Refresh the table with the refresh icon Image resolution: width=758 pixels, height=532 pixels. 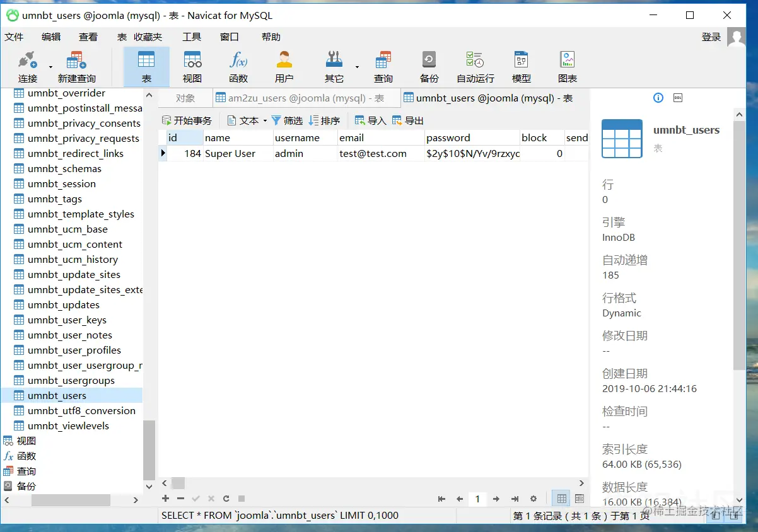(x=226, y=499)
